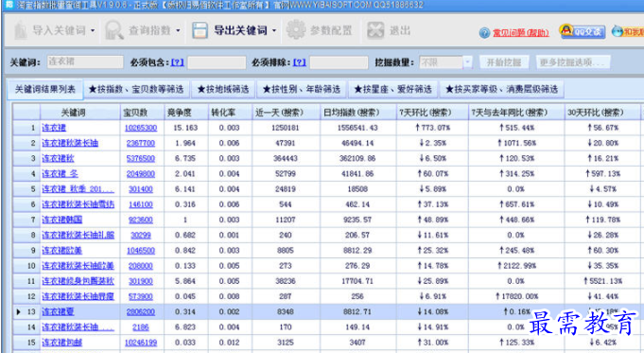Expand the 查询指数 dropdown arrow
The width and height of the screenshot is (644, 353).
pyautogui.click(x=178, y=31)
